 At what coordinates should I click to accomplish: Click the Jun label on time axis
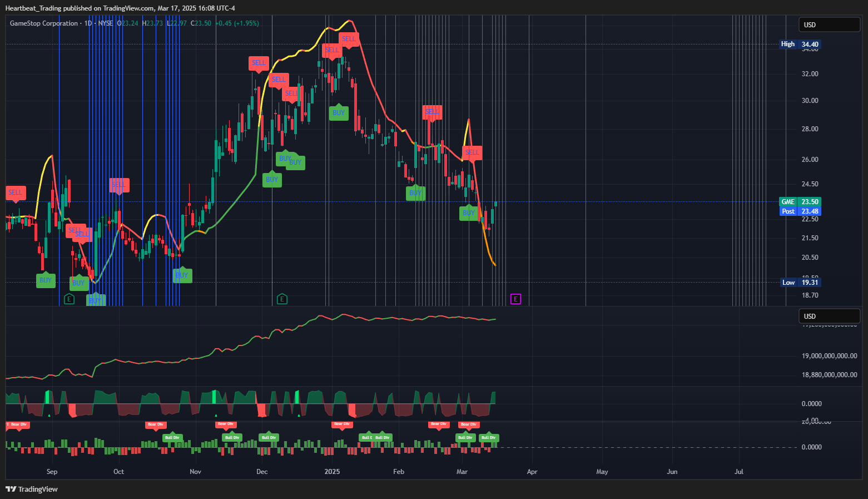(x=672, y=472)
